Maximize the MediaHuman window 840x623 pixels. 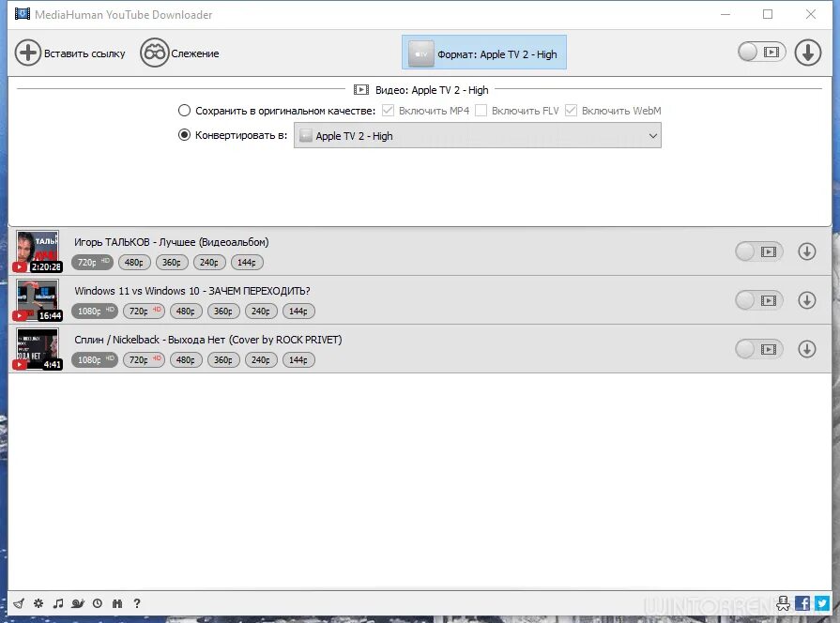(x=768, y=14)
